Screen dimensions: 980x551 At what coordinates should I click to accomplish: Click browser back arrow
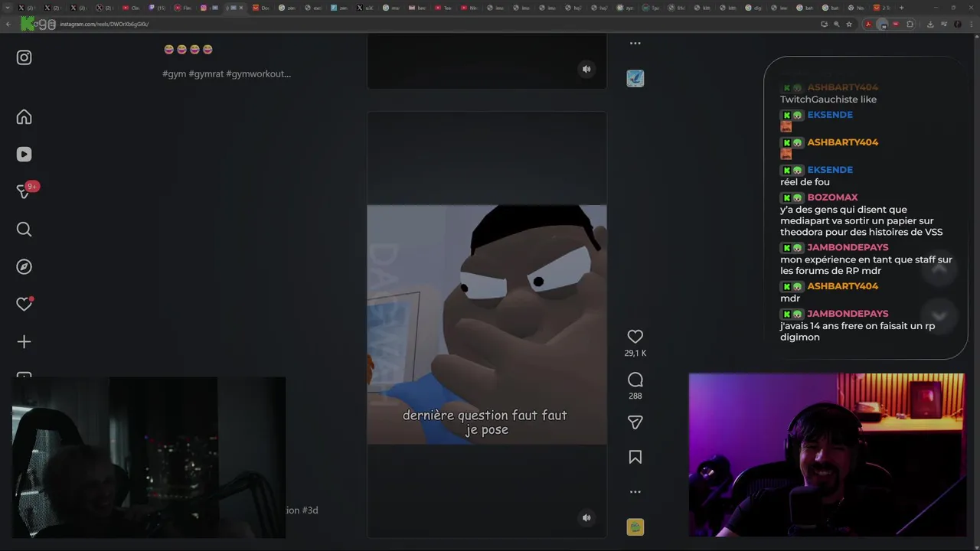point(8,24)
